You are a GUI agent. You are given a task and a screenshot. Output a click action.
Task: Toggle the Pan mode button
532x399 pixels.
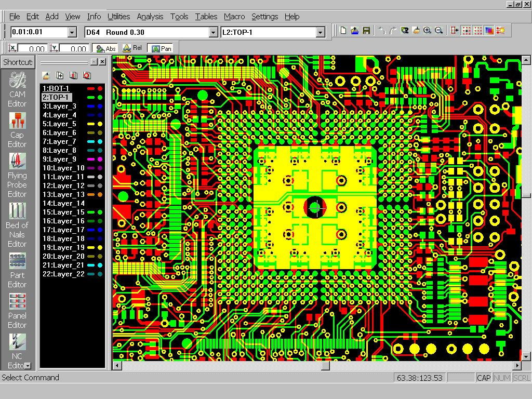pyautogui.click(x=161, y=48)
